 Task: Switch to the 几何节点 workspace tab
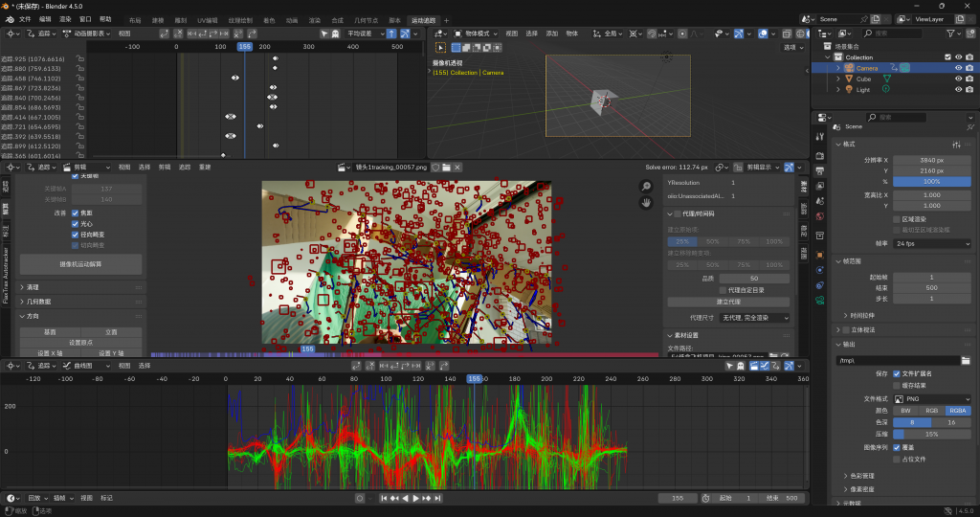(366, 20)
